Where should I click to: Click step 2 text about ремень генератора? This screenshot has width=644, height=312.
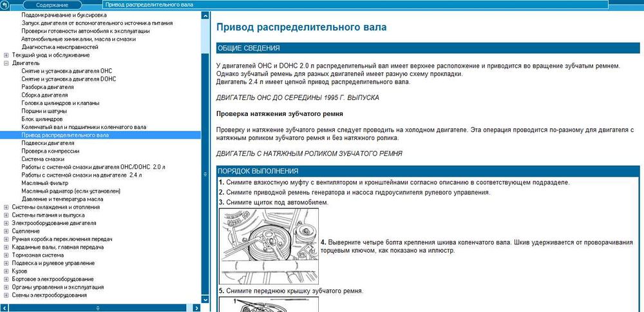[x=354, y=192]
